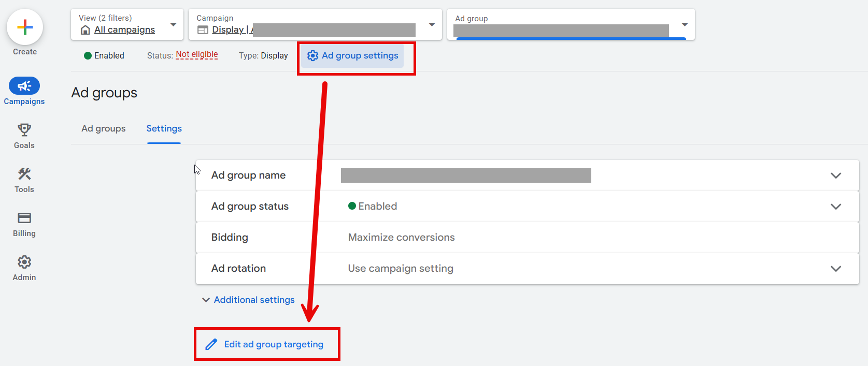The height and width of the screenshot is (366, 868).
Task: Open the View All campaigns dropdown
Action: 173,24
